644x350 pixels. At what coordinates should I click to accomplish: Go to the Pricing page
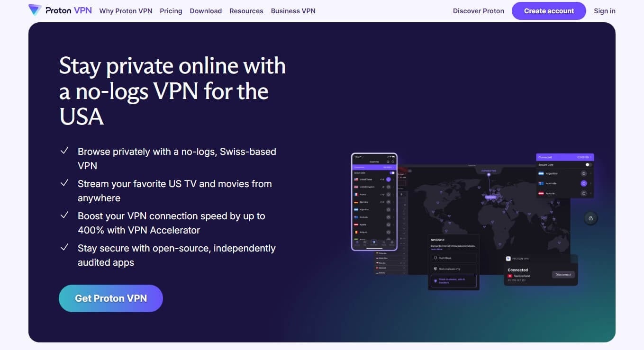171,11
